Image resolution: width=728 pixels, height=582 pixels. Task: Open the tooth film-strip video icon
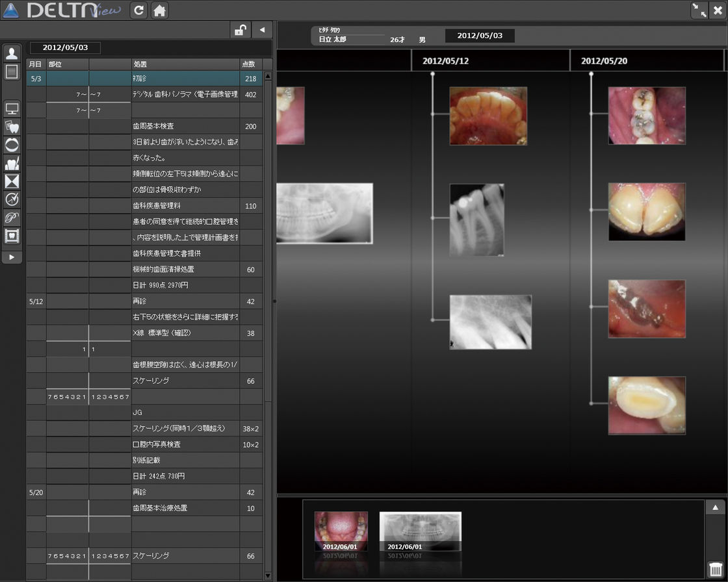point(12,236)
